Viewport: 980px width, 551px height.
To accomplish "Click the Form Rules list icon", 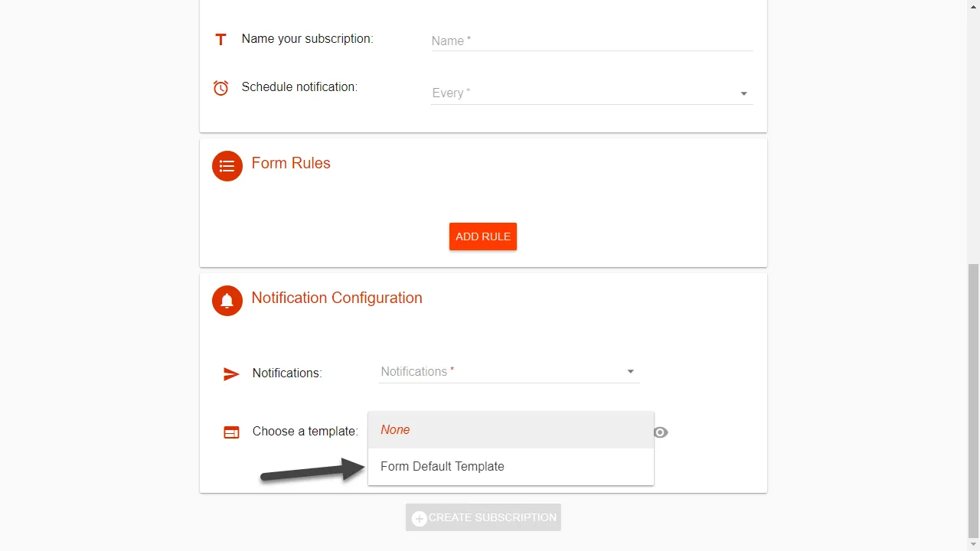I will click(227, 166).
